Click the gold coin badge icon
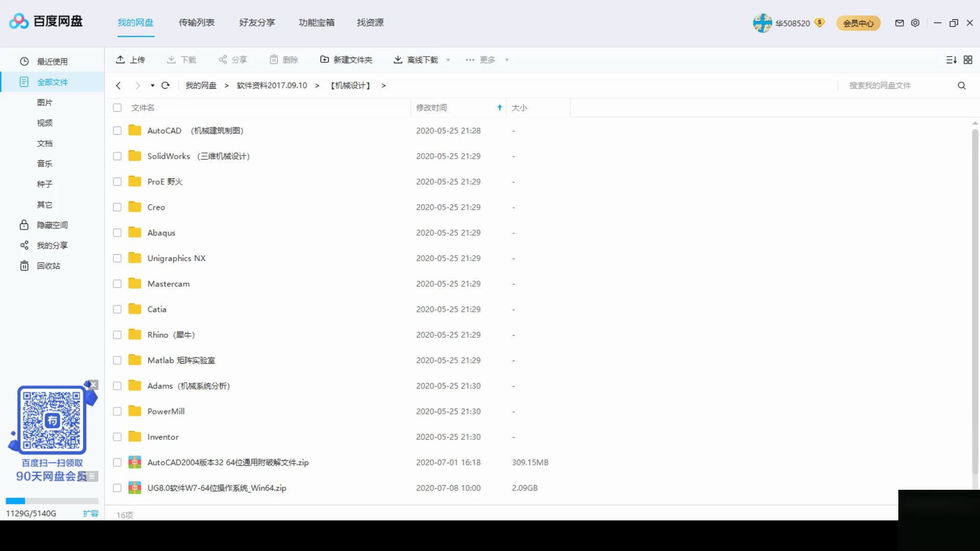 tap(820, 22)
